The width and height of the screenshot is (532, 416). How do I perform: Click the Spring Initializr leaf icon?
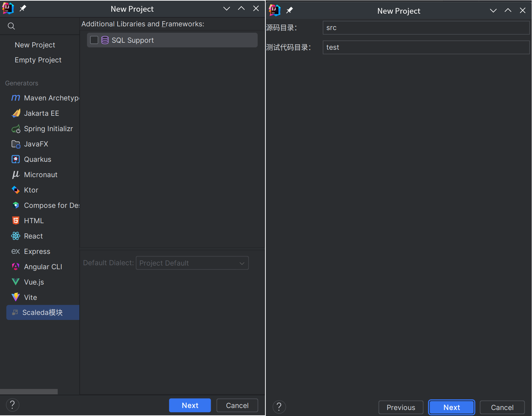pyautogui.click(x=16, y=128)
